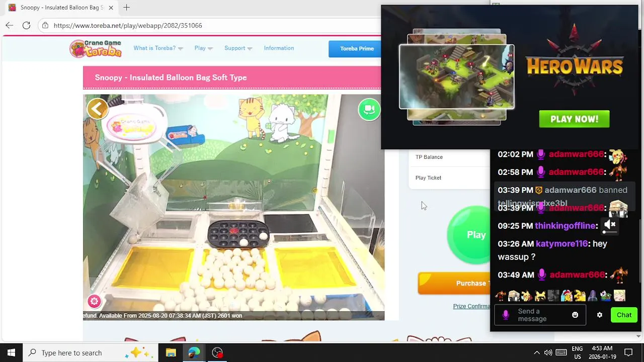Click the Toreba Prime button

[355, 49]
